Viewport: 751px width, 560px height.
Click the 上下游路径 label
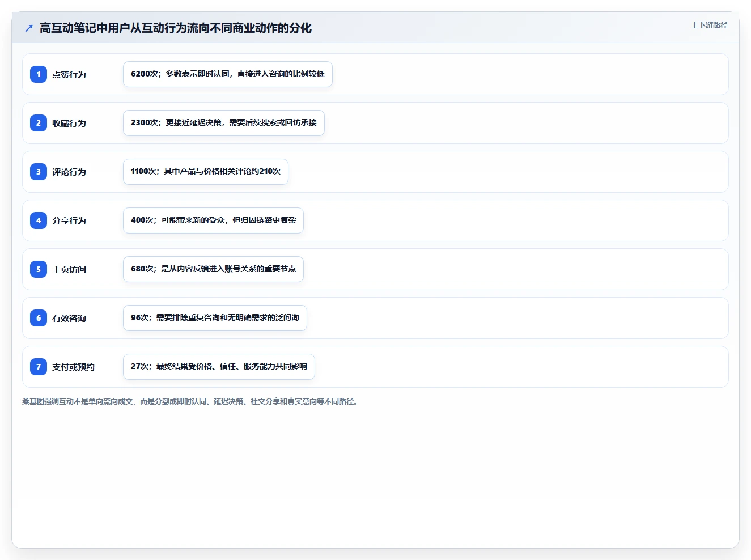[x=709, y=25]
